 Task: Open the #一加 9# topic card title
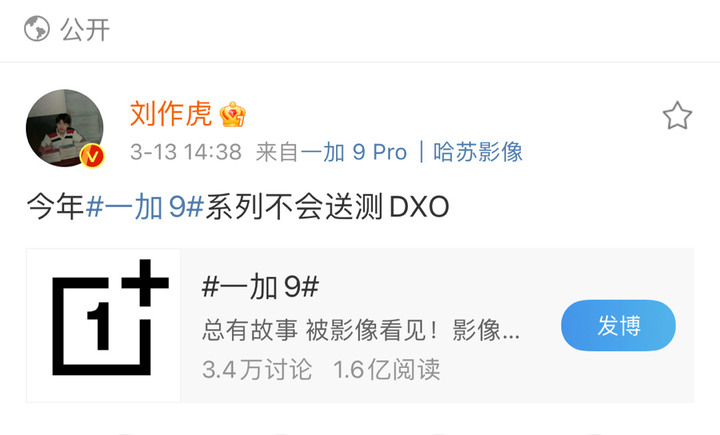pos(260,287)
